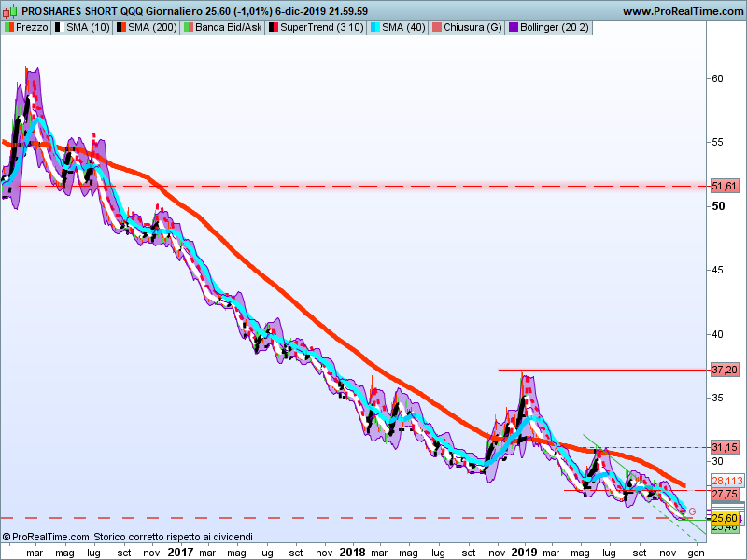The image size is (747, 560).
Task: Click the 2019 year marker on time axis
Action: [525, 552]
